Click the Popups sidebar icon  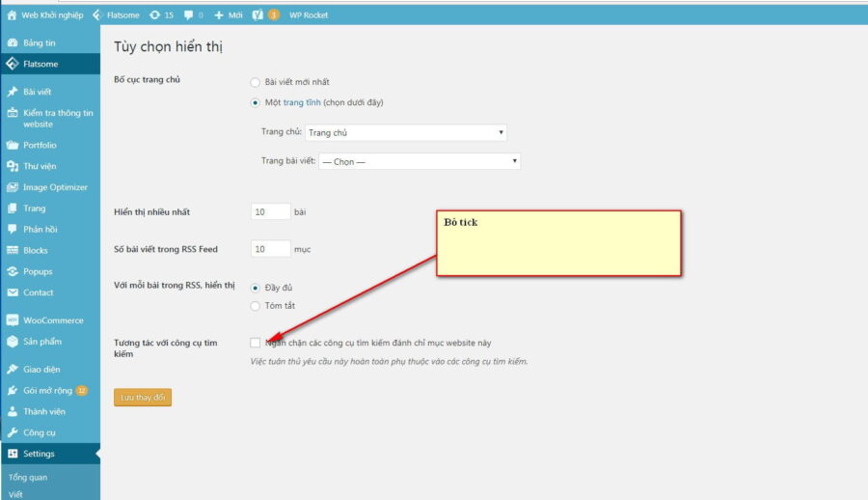tap(13, 271)
